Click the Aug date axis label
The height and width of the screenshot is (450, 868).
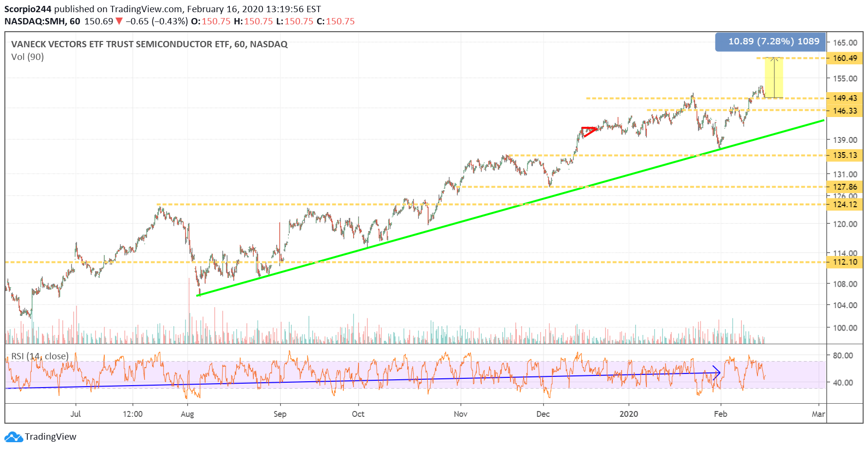(x=188, y=414)
